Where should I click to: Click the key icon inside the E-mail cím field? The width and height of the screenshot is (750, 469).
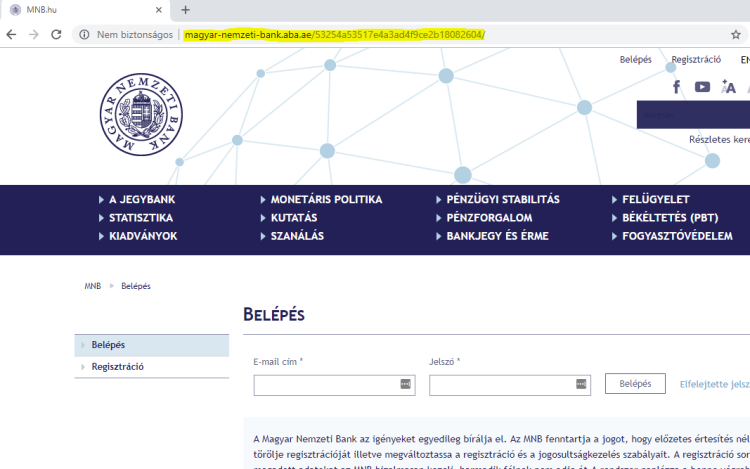click(405, 384)
